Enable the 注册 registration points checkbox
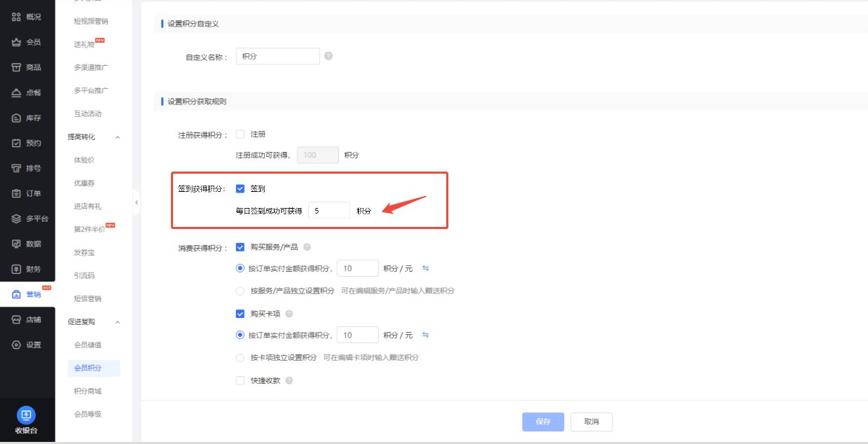 [240, 133]
